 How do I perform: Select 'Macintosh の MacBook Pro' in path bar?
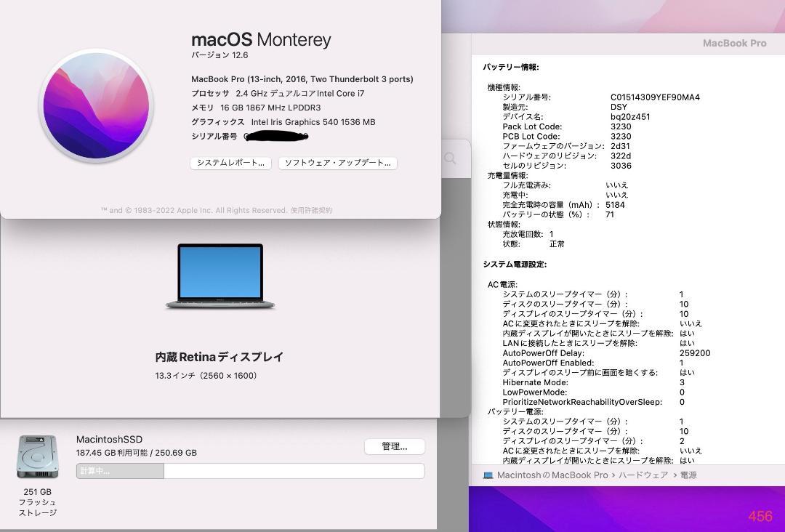(552, 475)
